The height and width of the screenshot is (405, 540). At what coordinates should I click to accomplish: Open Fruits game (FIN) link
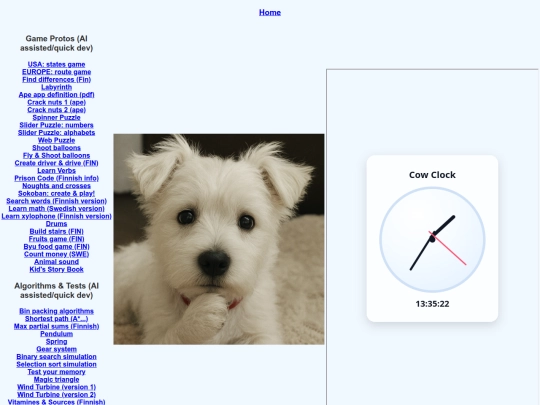(x=56, y=239)
